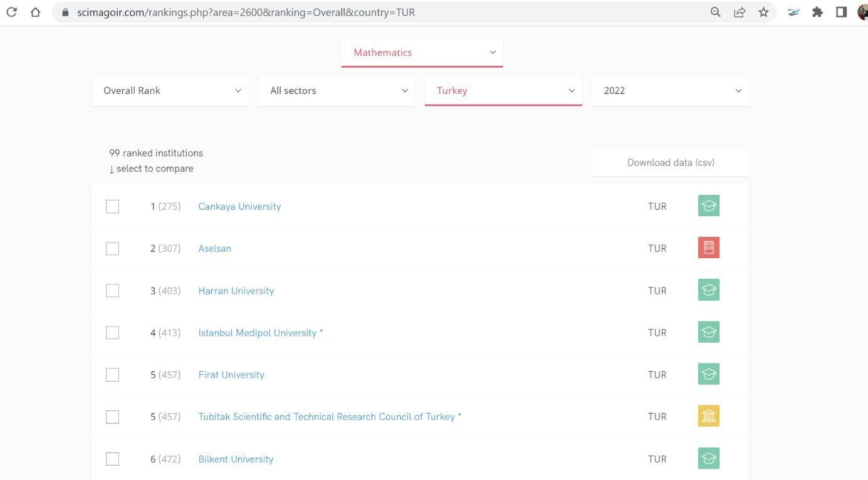Click the sector icon for Bilkent University
Image resolution: width=868 pixels, height=480 pixels.
[x=709, y=458]
